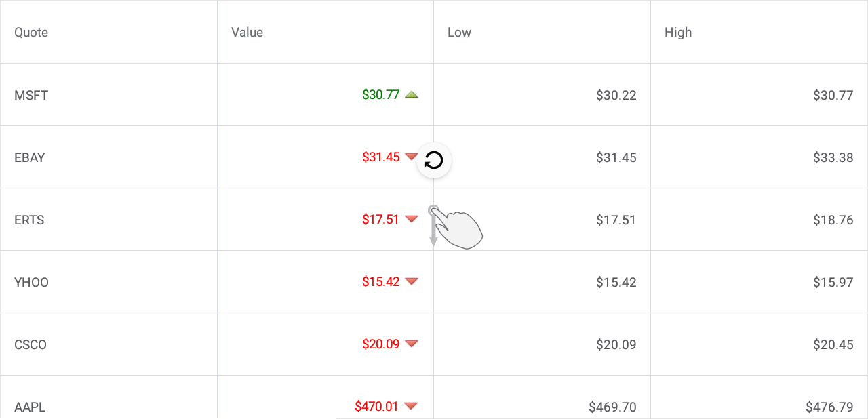Click the hand pointer gesture icon
This screenshot has height=419, width=868.
point(456,228)
